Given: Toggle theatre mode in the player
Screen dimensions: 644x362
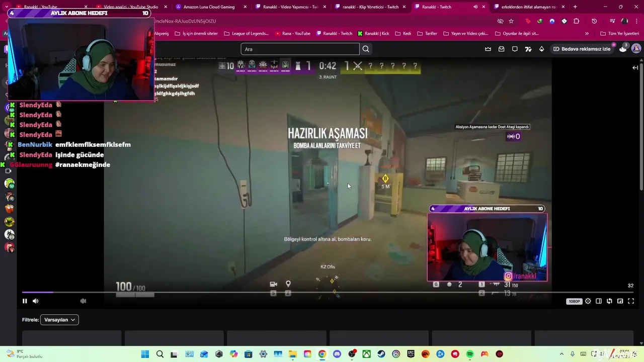Looking at the screenshot, I should (x=599, y=301).
